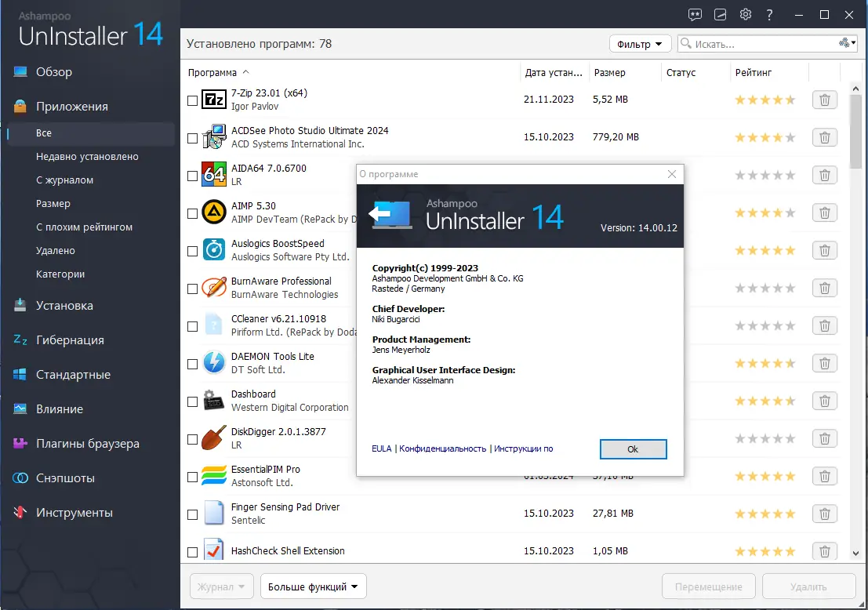Image resolution: width=868 pixels, height=610 pixels.
Task: Open the Конфиденциальность link
Action: 442,449
